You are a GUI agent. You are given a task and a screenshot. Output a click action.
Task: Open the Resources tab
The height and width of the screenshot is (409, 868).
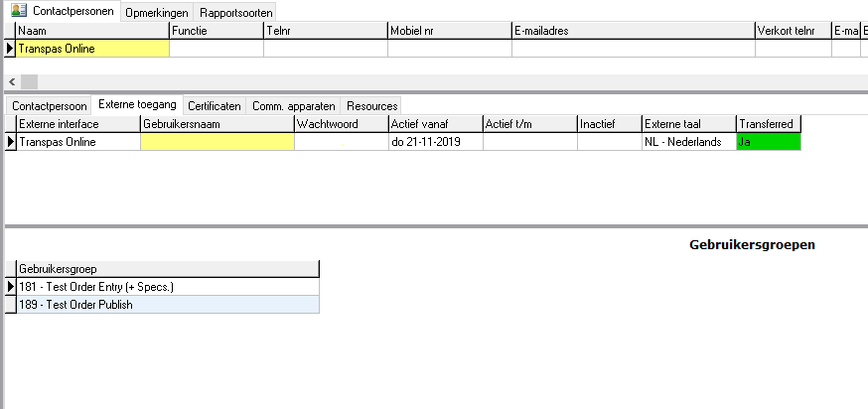pyautogui.click(x=371, y=105)
